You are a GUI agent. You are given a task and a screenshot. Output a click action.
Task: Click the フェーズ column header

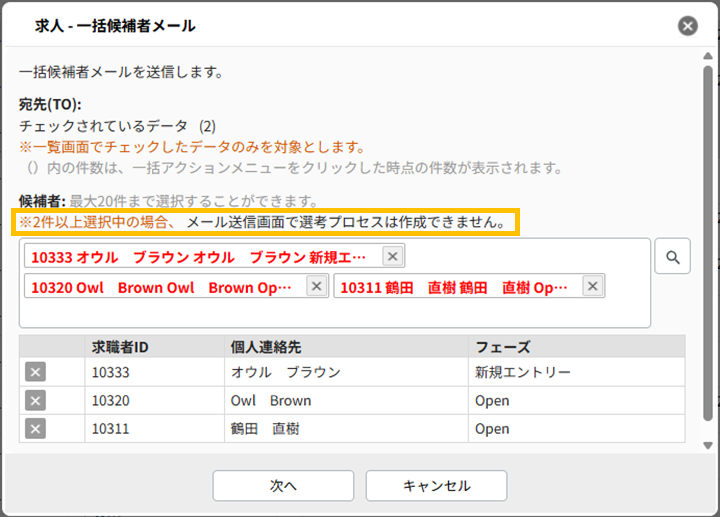pyautogui.click(x=504, y=347)
